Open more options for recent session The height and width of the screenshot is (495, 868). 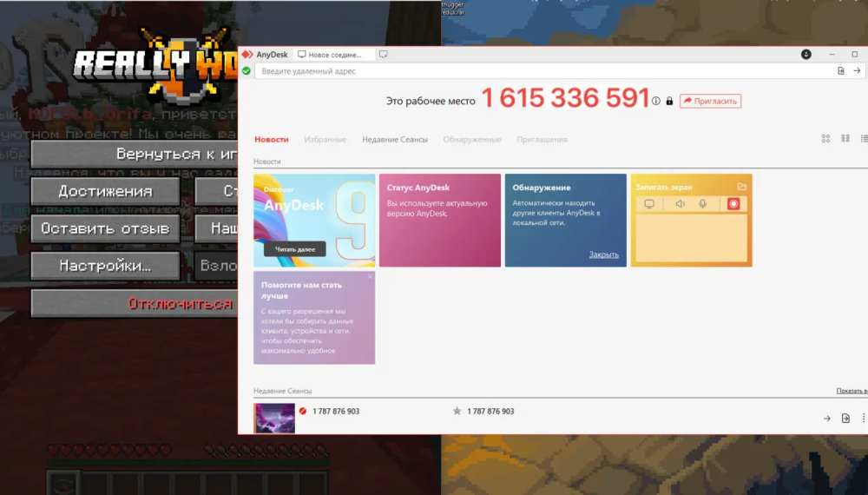tap(863, 419)
